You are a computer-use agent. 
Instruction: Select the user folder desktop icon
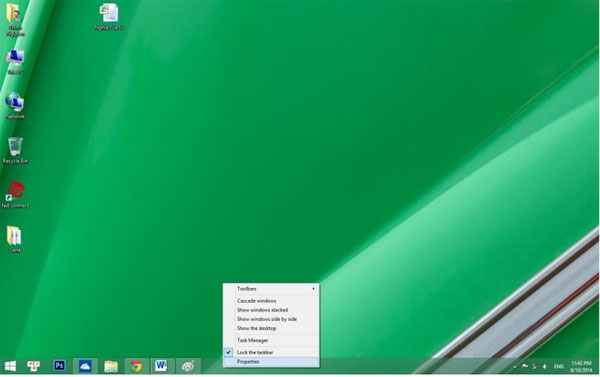point(15,20)
